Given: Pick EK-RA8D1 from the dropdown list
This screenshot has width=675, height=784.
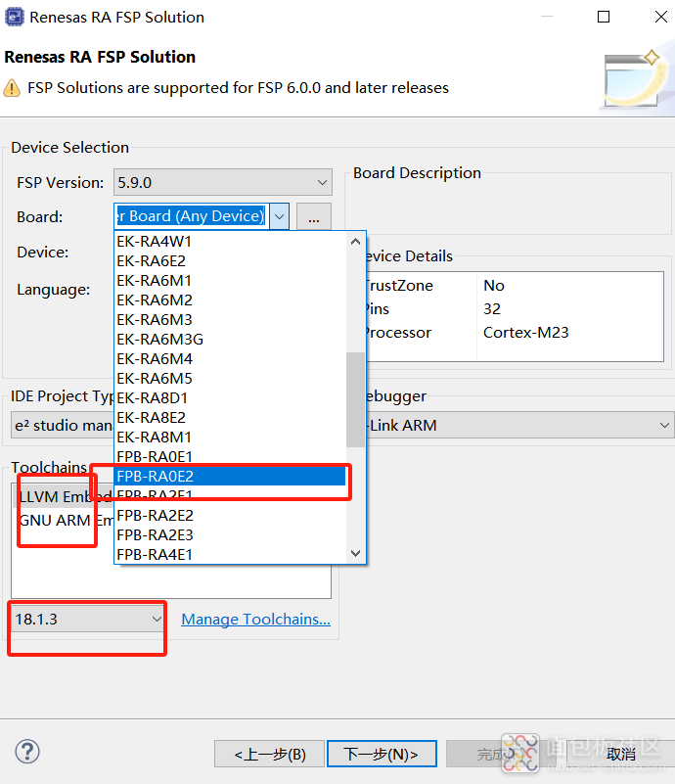Looking at the screenshot, I should point(153,398).
